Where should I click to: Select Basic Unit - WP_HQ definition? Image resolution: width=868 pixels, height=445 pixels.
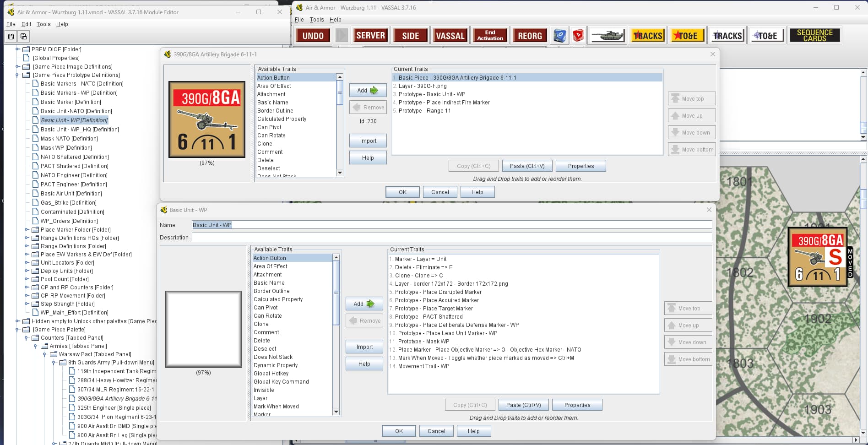click(80, 130)
